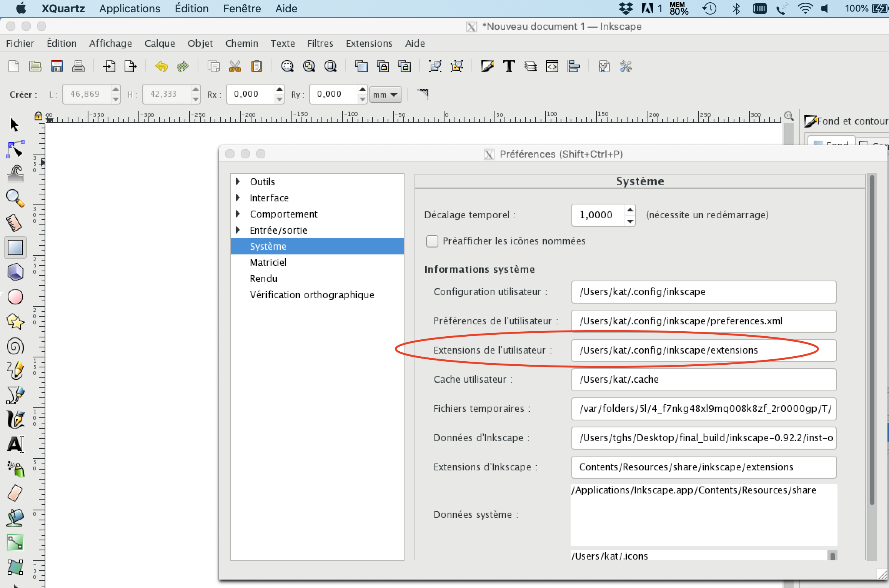Open macOS Fenêtre menu
The image size is (889, 588).
tap(242, 8)
